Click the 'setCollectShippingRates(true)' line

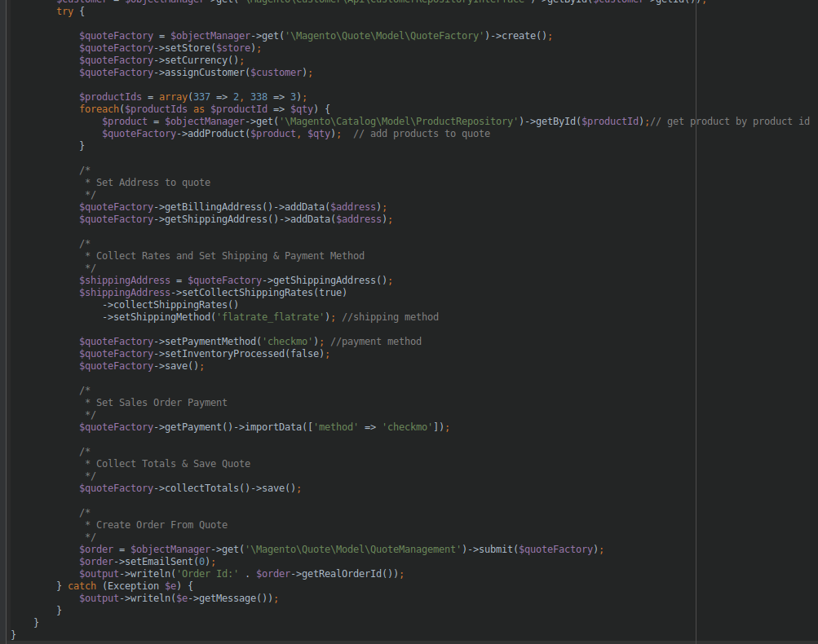click(213, 293)
